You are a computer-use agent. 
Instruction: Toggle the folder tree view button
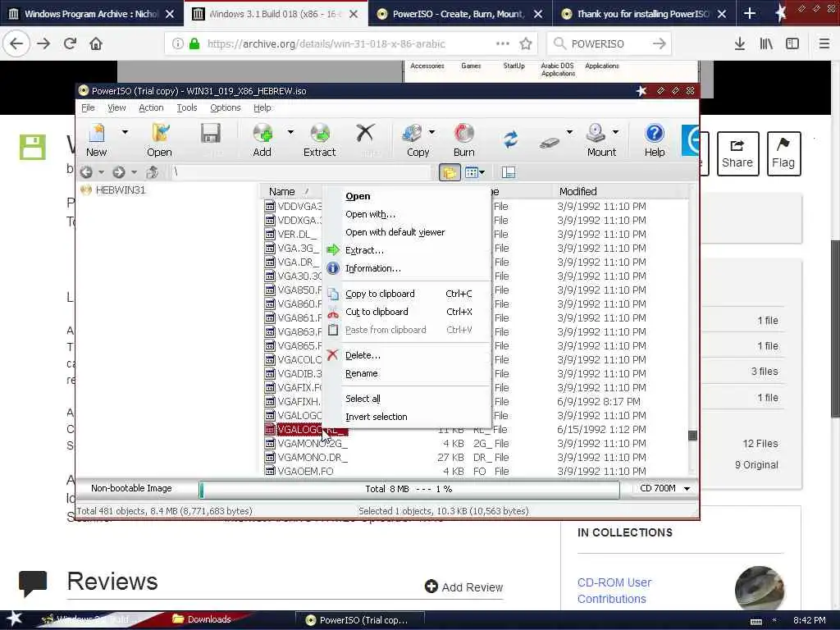tap(450, 172)
